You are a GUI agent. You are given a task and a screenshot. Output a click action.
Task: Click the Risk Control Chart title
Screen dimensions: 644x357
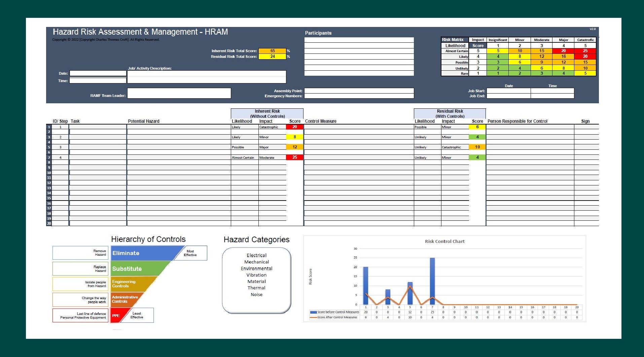pos(444,241)
